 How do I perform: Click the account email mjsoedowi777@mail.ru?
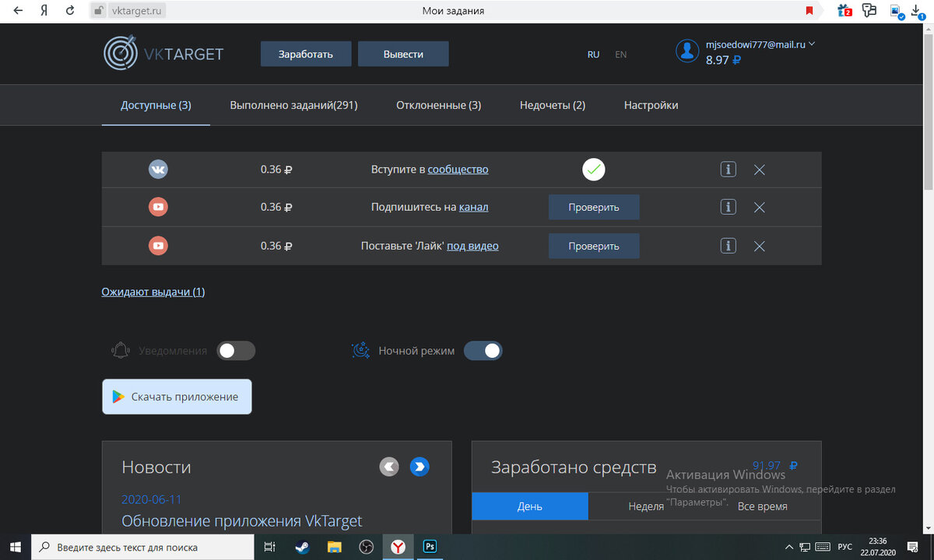click(755, 44)
